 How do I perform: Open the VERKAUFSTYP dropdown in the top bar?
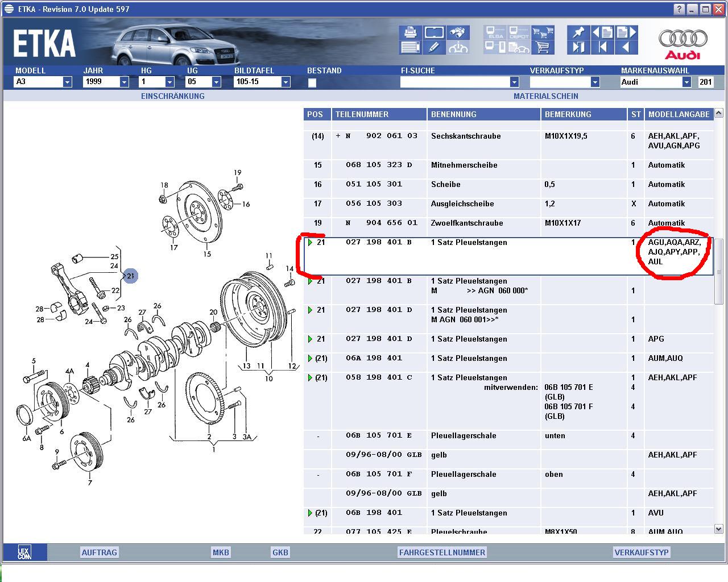tap(595, 82)
